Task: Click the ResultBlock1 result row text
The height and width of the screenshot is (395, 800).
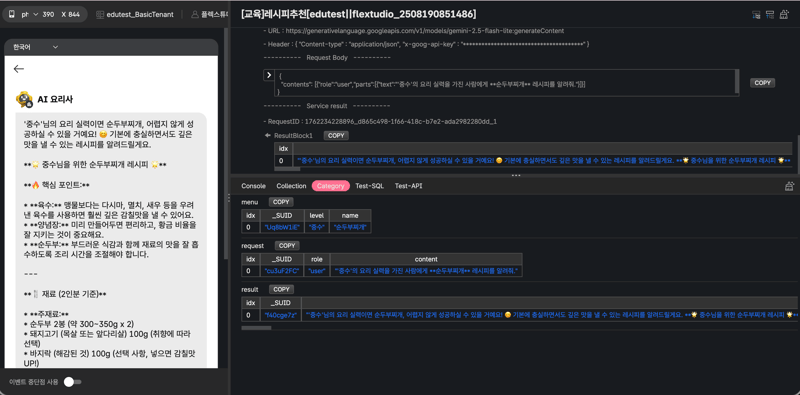Action: 543,161
